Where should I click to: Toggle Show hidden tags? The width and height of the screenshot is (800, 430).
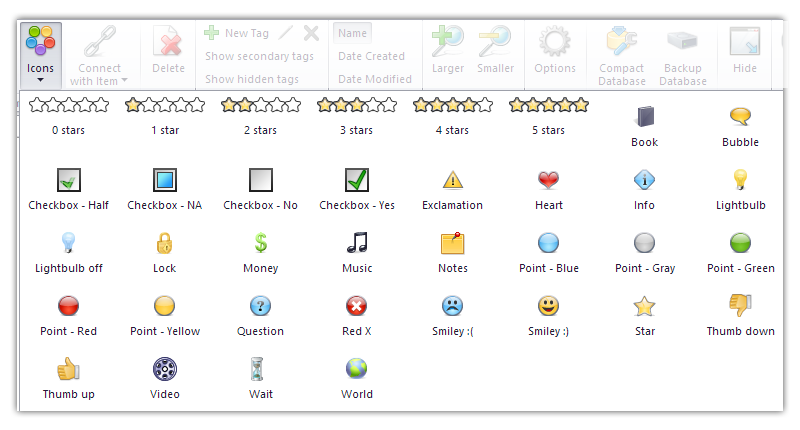[252, 79]
